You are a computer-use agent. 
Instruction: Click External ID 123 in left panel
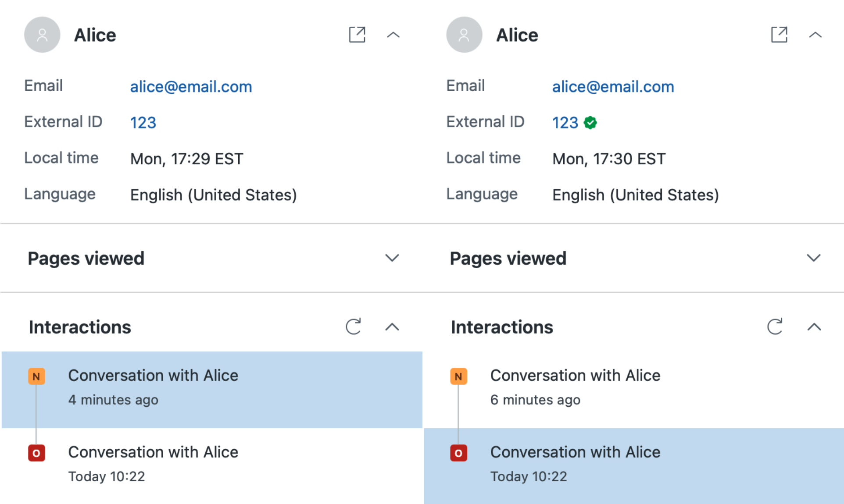(x=143, y=122)
